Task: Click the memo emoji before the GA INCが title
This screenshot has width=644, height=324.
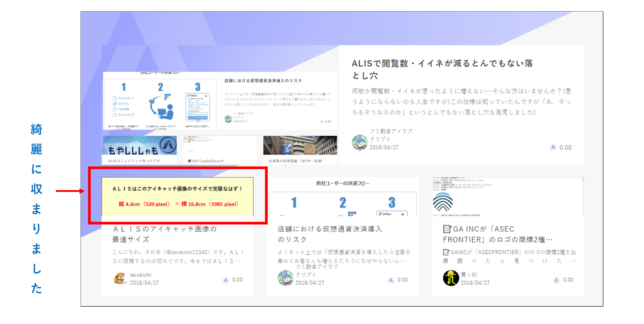Action: [x=447, y=229]
